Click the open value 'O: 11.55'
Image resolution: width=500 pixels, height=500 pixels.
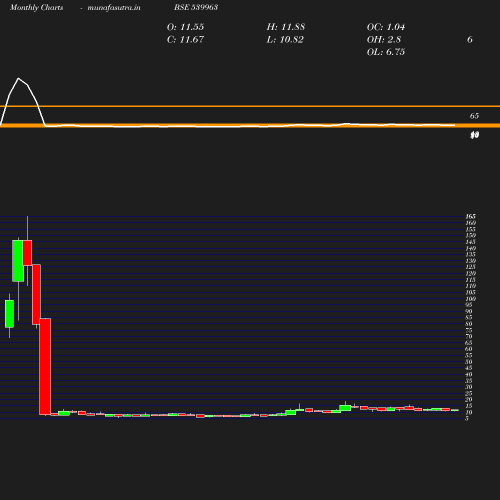[185, 27]
